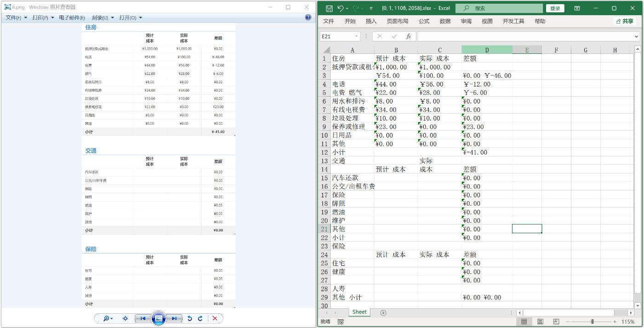Open the 刻录(U) menu in Photo Viewer
This screenshot has height=328, width=644.
tap(103, 17)
